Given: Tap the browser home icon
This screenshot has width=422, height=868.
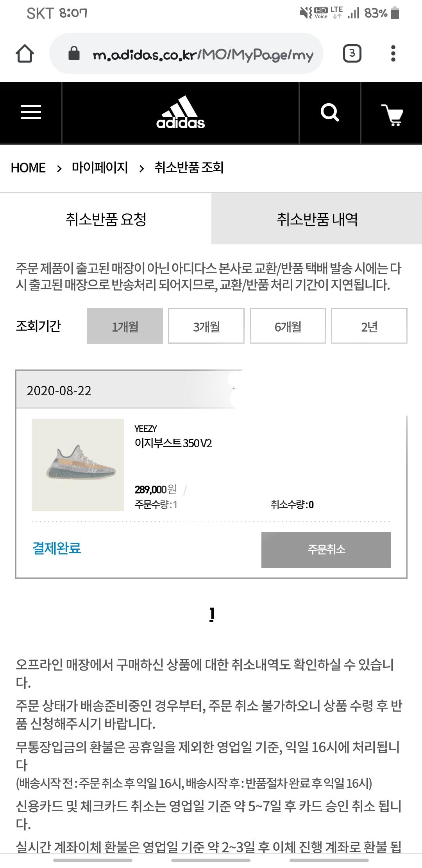Looking at the screenshot, I should [25, 54].
